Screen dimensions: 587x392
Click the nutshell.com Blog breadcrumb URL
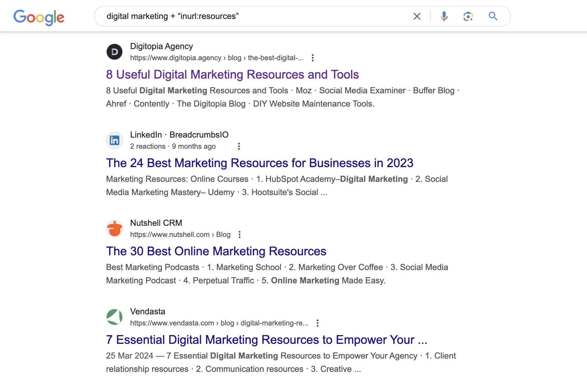180,235
